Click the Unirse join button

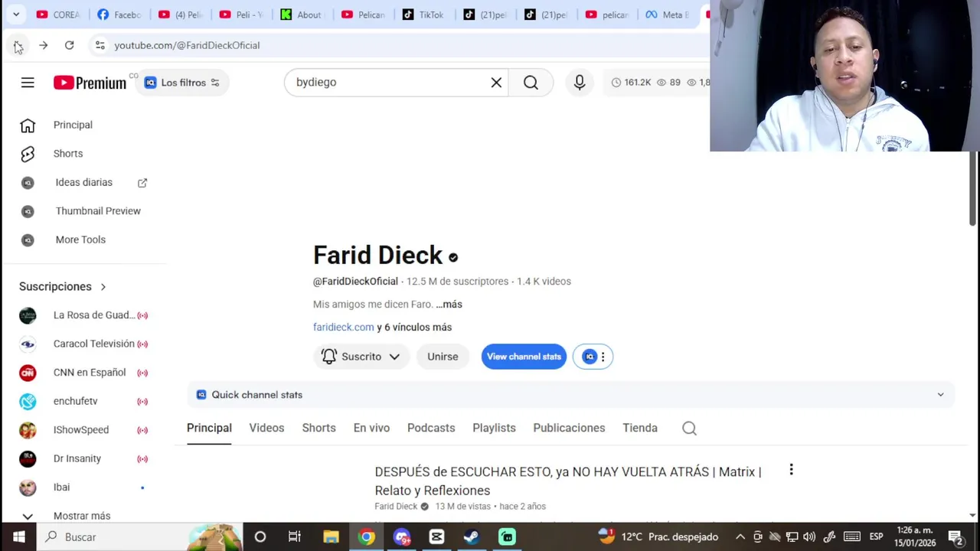point(443,357)
